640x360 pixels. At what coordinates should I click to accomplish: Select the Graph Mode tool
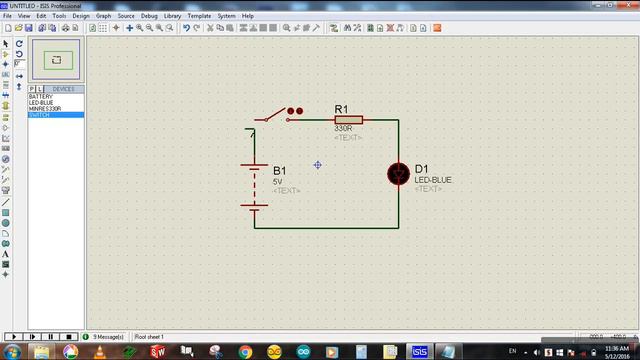(x=6, y=138)
